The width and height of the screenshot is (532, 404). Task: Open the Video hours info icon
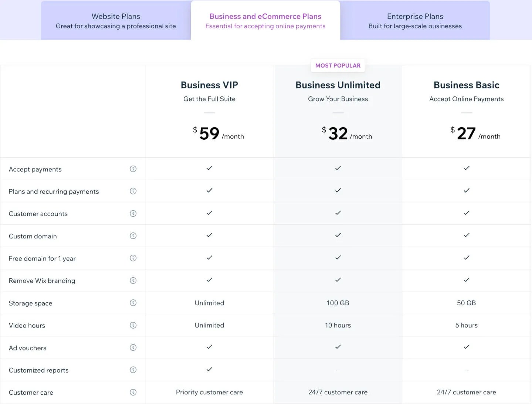(133, 325)
